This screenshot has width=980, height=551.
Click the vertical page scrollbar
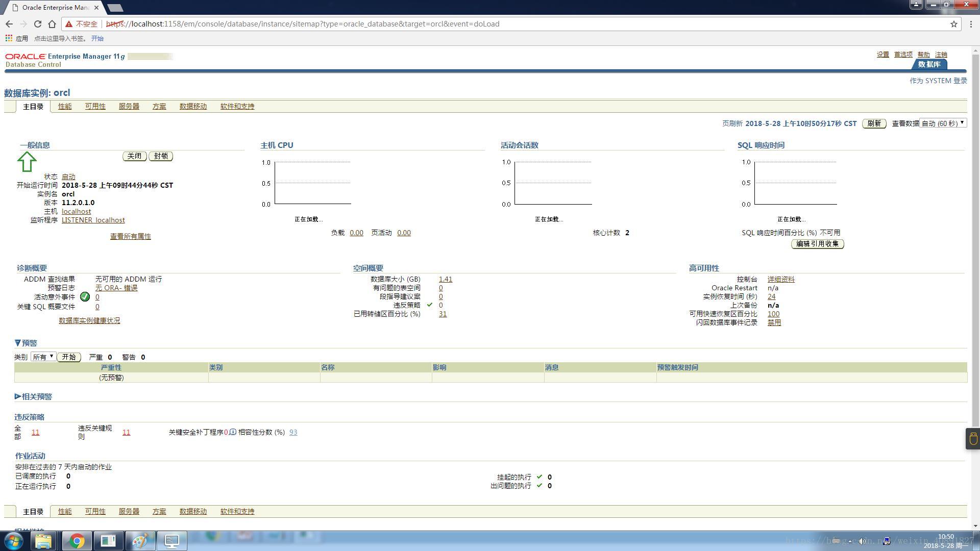[x=975, y=240]
